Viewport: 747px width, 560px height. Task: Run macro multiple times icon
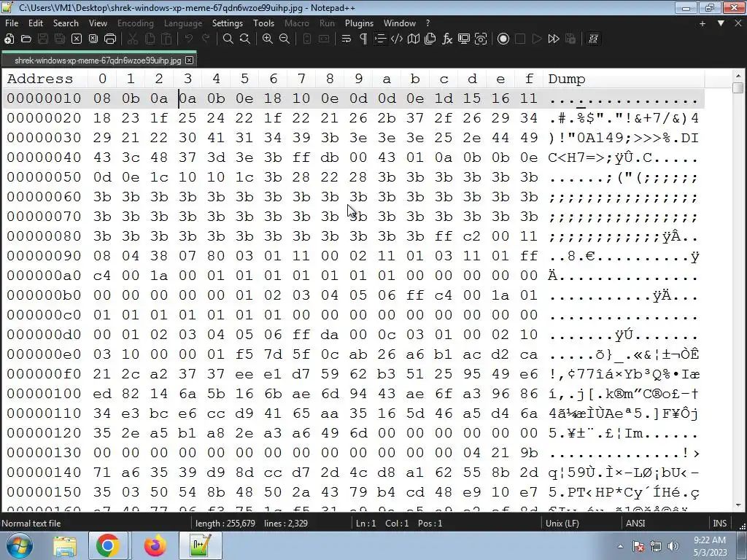point(554,39)
